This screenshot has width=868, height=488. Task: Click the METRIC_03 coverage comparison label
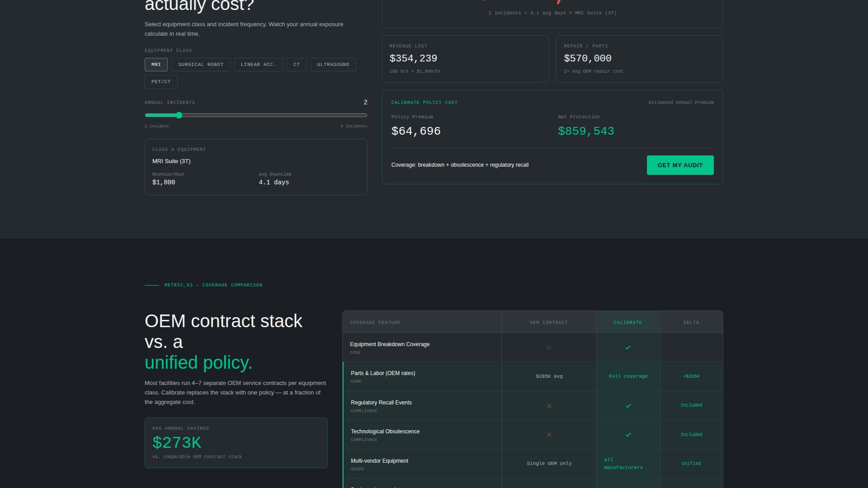click(x=213, y=285)
